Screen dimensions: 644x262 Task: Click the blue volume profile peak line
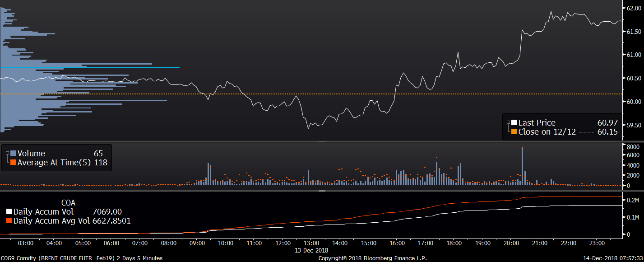[90, 67]
